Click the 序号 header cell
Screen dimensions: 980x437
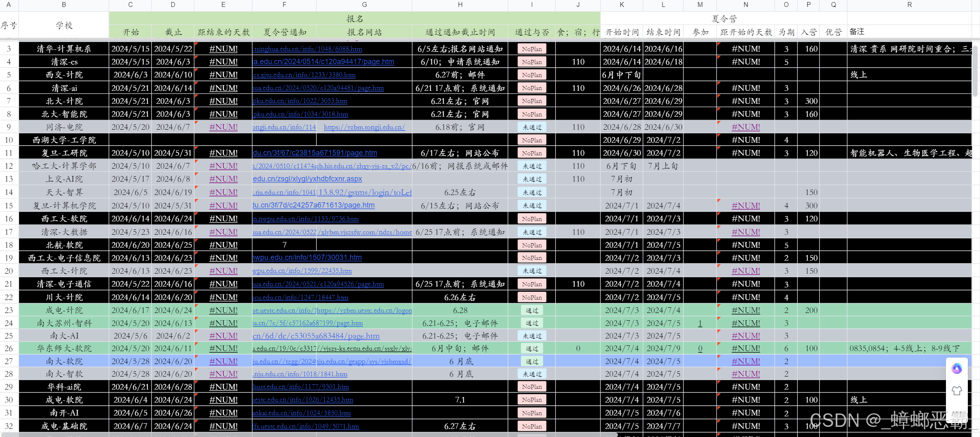click(9, 25)
